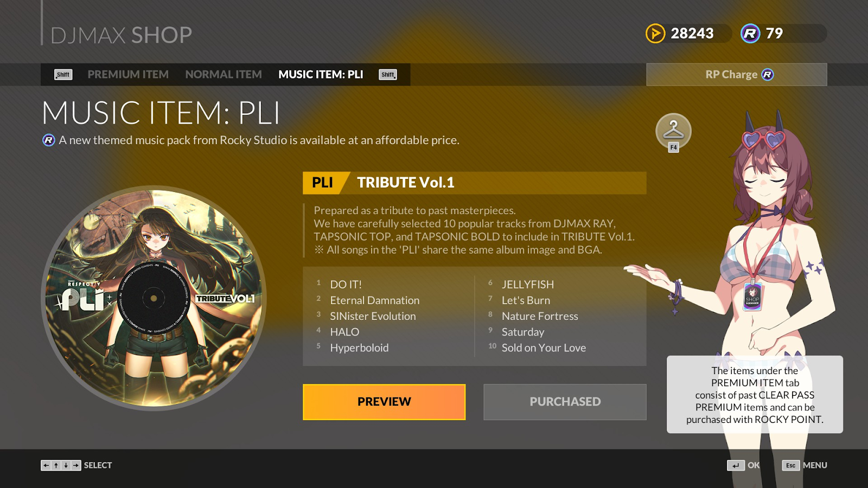Click the PURCHASED button
868x488 pixels.
[x=565, y=402]
